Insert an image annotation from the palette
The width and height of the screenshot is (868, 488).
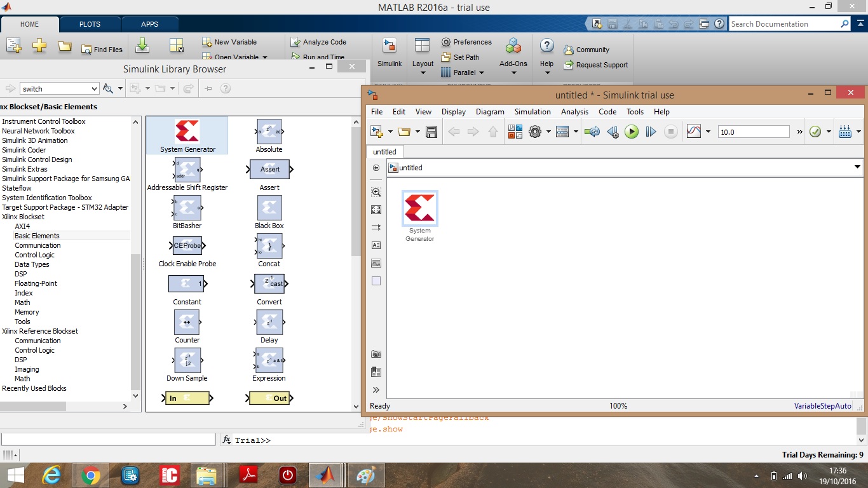click(x=376, y=263)
